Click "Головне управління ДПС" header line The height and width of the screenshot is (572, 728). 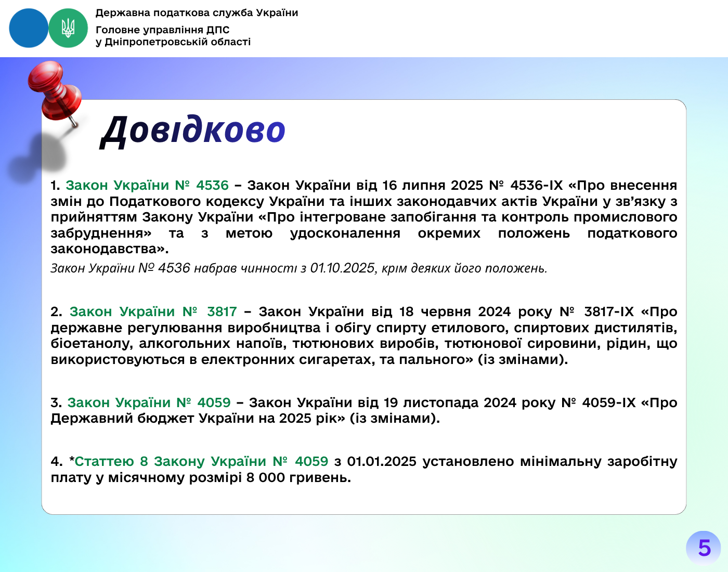162,30
